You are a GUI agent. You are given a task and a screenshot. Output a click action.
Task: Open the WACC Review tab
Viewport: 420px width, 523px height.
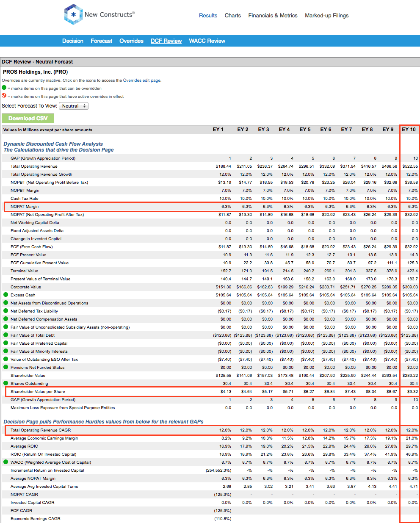point(207,41)
